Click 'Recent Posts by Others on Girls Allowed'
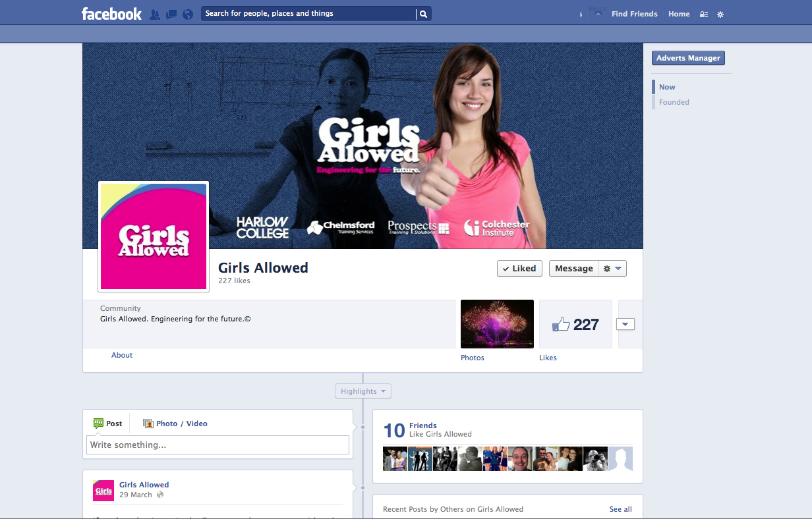 (453, 509)
